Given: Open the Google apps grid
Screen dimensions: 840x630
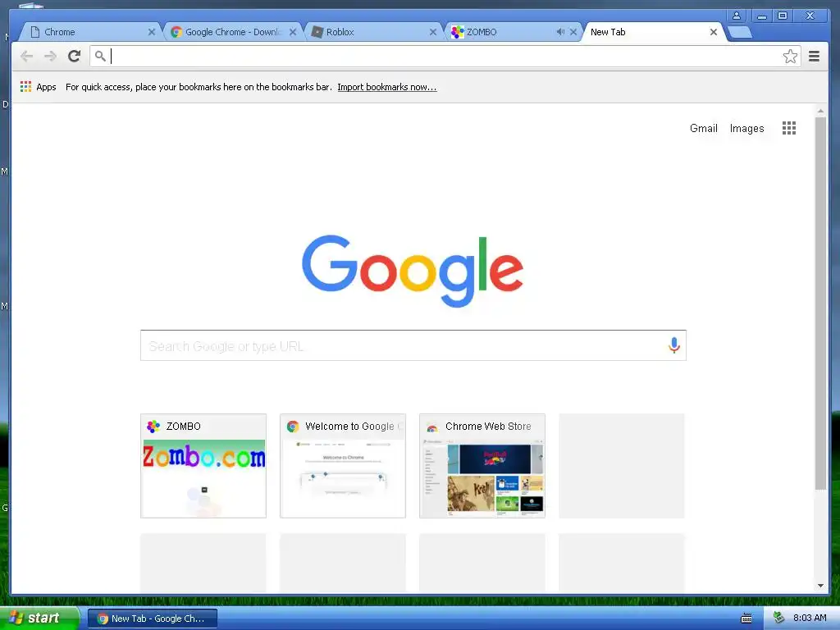Looking at the screenshot, I should (788, 128).
